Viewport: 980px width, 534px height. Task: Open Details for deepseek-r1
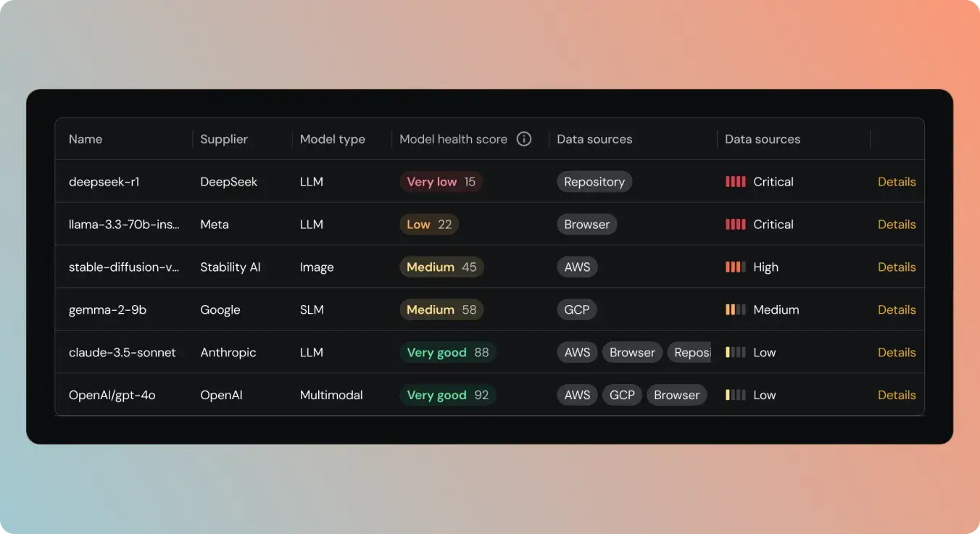(896, 182)
